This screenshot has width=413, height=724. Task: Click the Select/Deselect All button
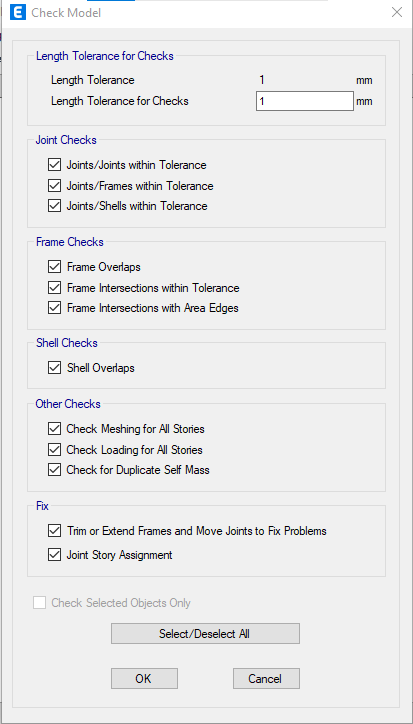tap(205, 634)
